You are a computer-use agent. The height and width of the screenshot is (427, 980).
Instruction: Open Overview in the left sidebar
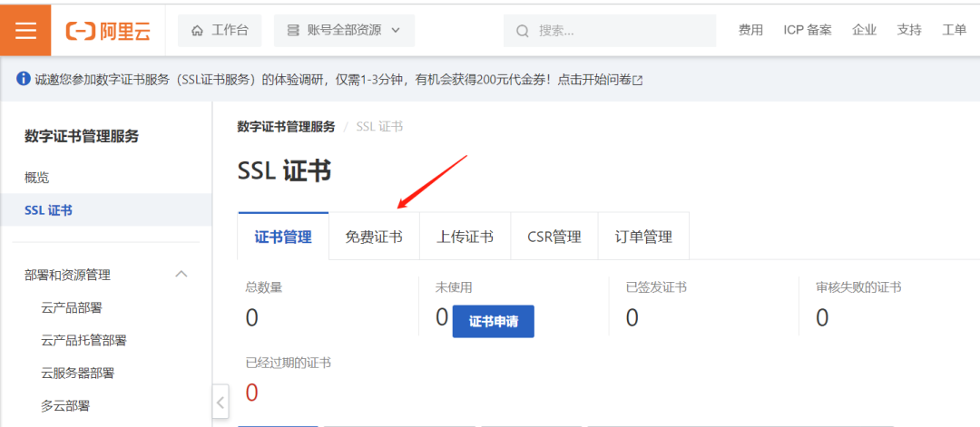[37, 178]
